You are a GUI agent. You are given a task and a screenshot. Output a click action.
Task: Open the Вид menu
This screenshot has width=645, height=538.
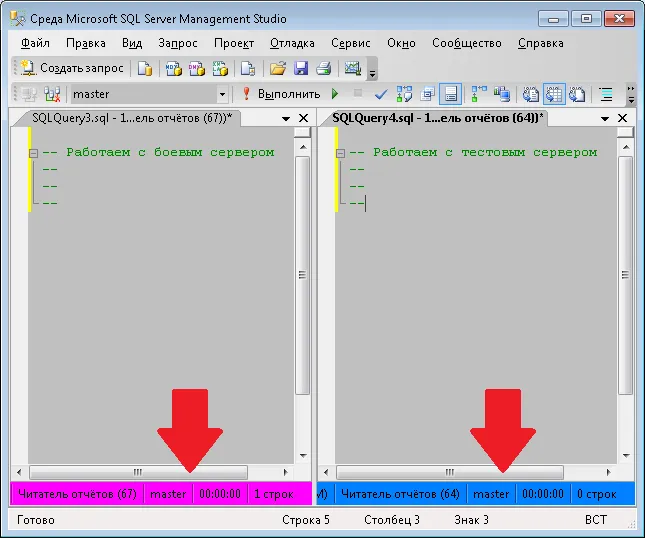coord(132,43)
